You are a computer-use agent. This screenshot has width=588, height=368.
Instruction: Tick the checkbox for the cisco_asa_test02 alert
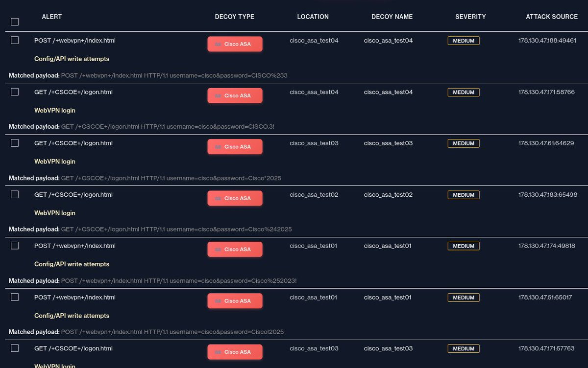pyautogui.click(x=15, y=194)
